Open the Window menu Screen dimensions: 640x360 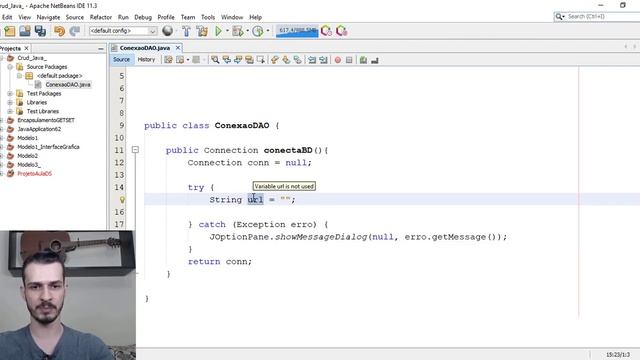coord(232,17)
